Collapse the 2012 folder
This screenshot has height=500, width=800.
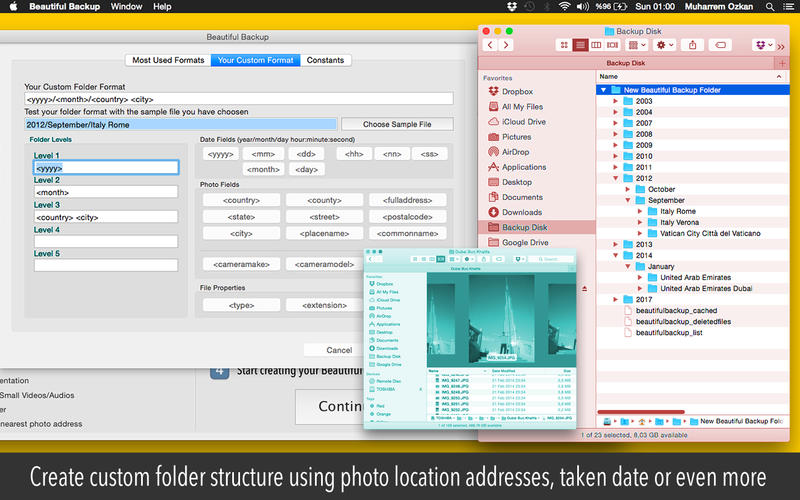(616, 178)
